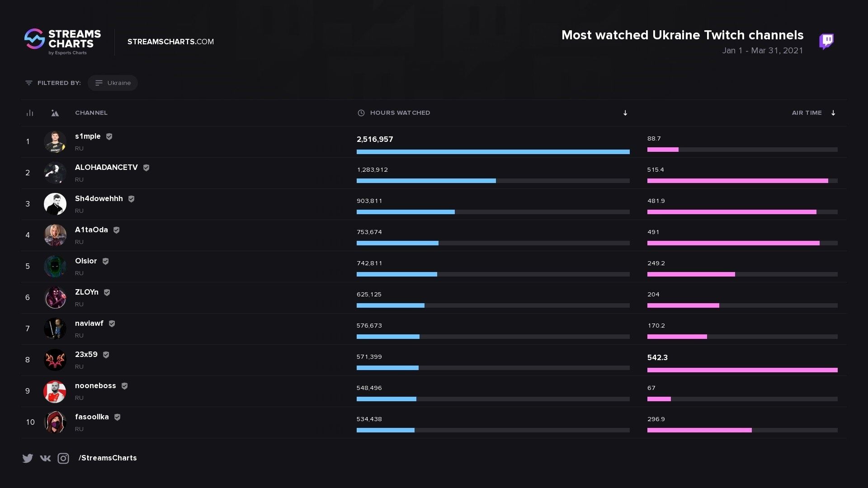The width and height of the screenshot is (868, 488).
Task: Click verified badge next to nooneboss
Action: point(124,386)
